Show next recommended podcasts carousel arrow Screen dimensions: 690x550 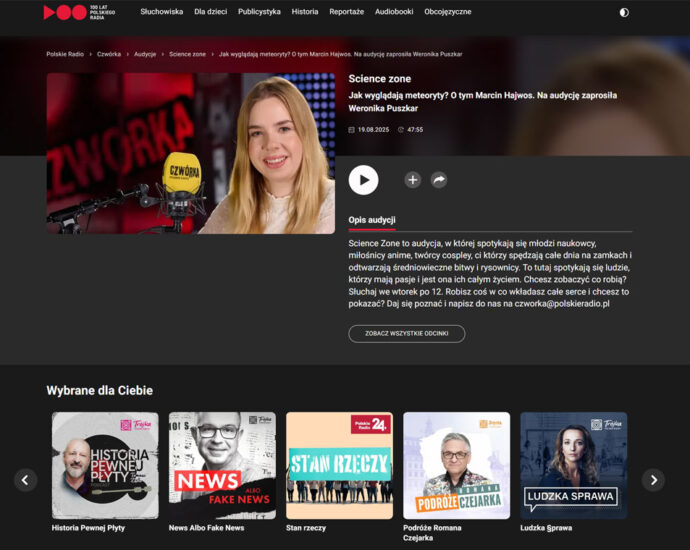[x=653, y=480]
